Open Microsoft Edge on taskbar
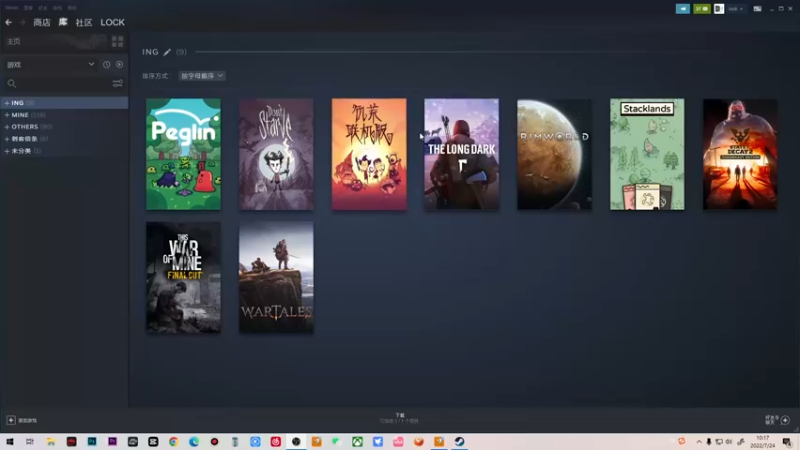800x450 pixels. point(194,442)
